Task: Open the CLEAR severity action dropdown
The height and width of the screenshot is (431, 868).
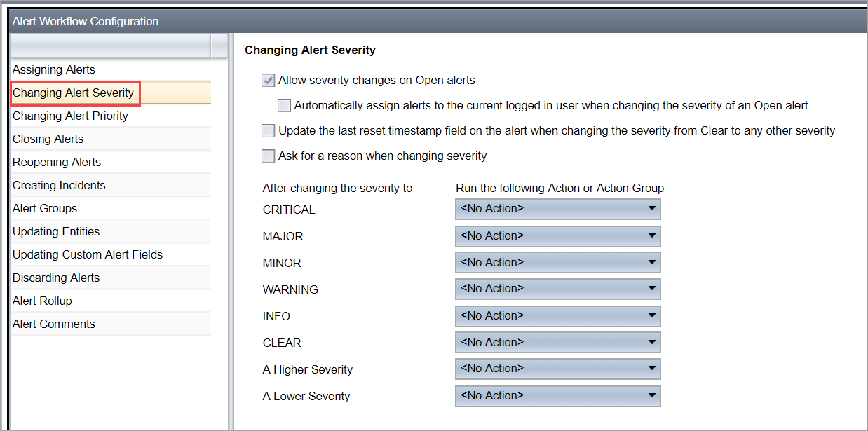Action: [x=558, y=343]
